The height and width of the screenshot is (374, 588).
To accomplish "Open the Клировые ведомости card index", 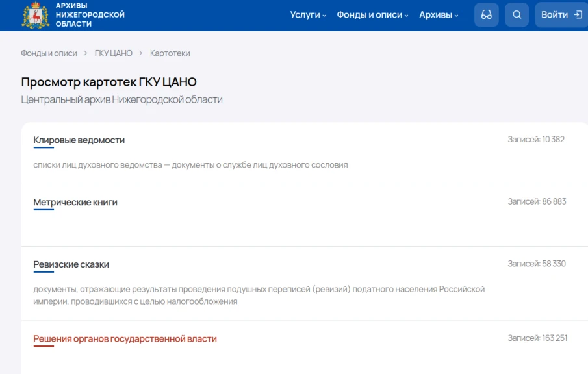I will coord(79,140).
